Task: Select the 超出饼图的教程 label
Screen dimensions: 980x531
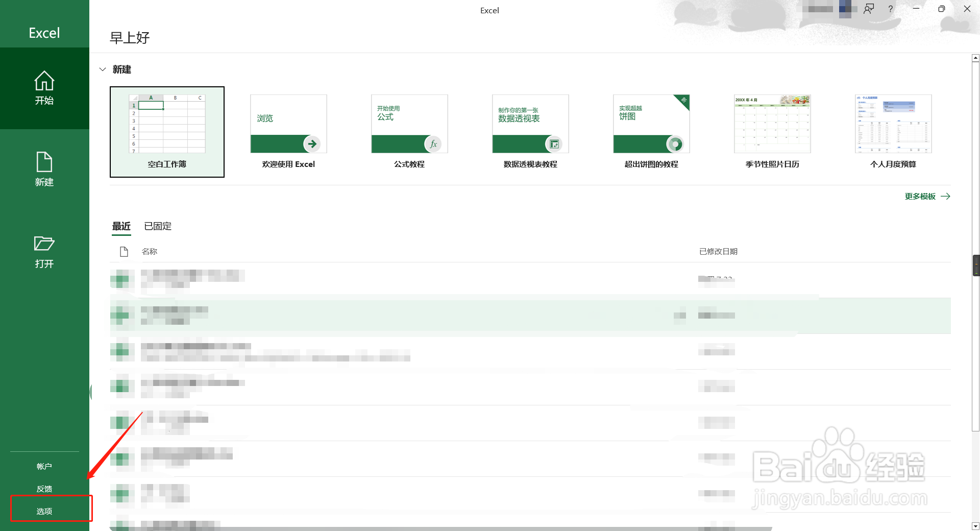Action: point(651,164)
